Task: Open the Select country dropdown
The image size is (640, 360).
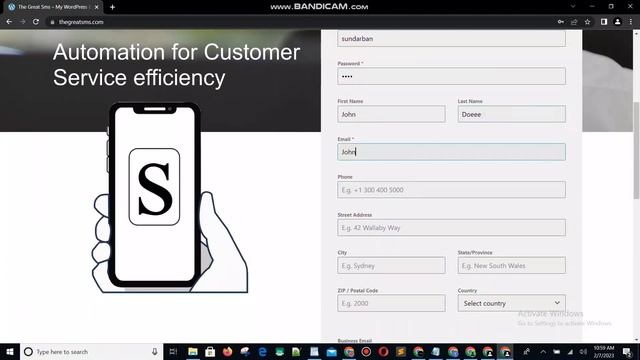Action: [511, 303]
